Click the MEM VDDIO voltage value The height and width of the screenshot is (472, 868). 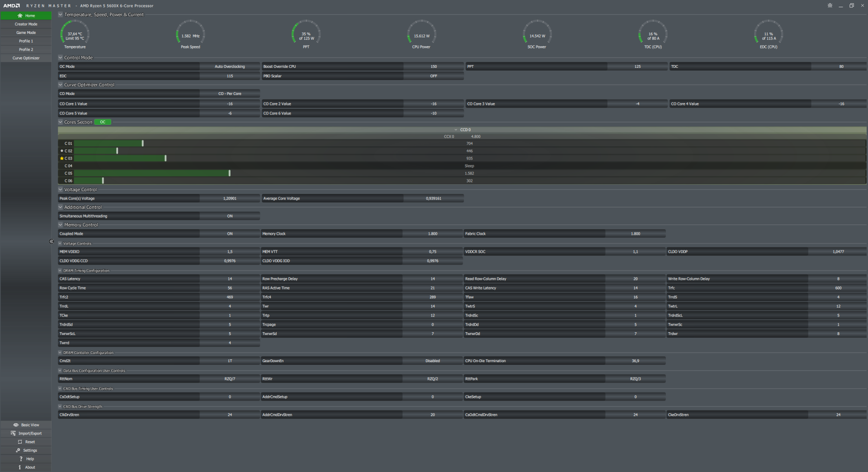point(230,252)
